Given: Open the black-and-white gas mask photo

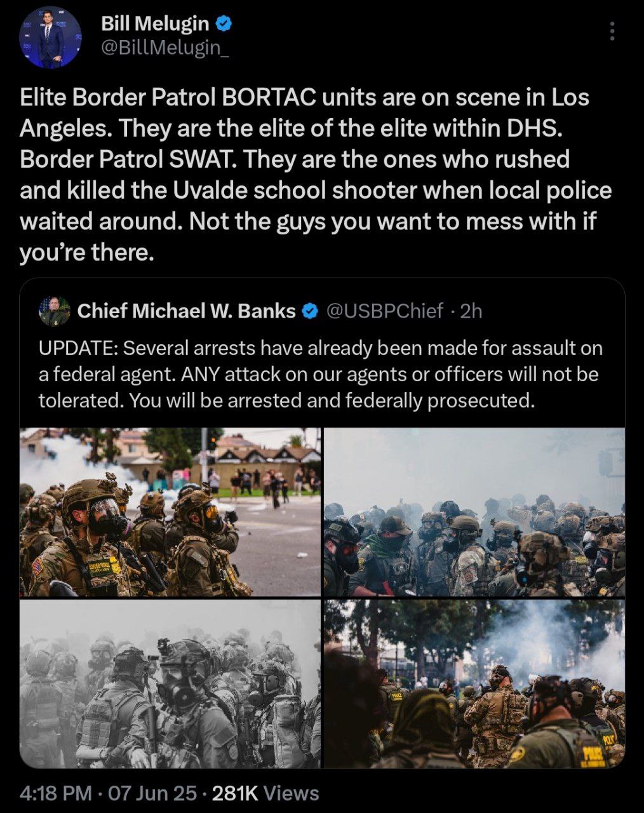Looking at the screenshot, I should pyautogui.click(x=170, y=684).
